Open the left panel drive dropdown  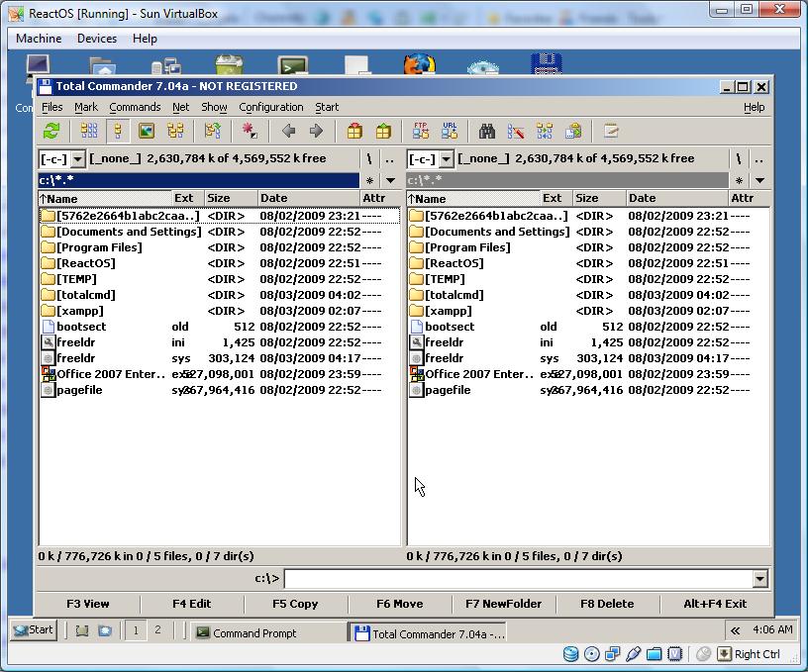coord(77,159)
